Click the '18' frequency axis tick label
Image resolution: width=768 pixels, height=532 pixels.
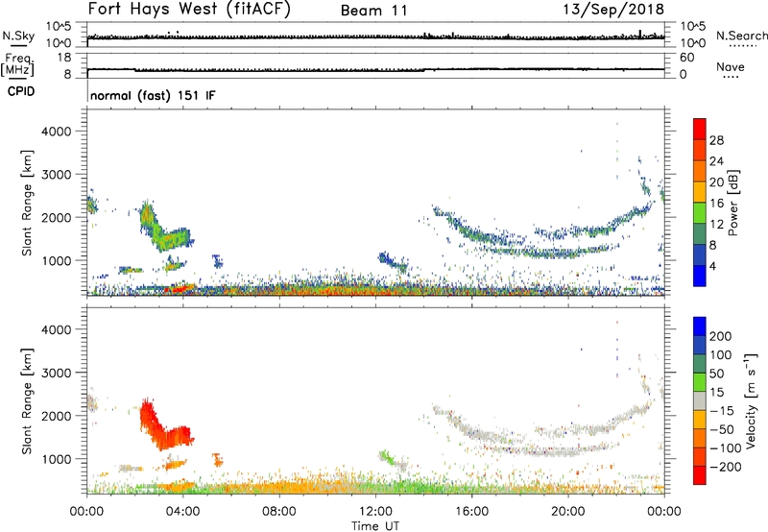64,58
